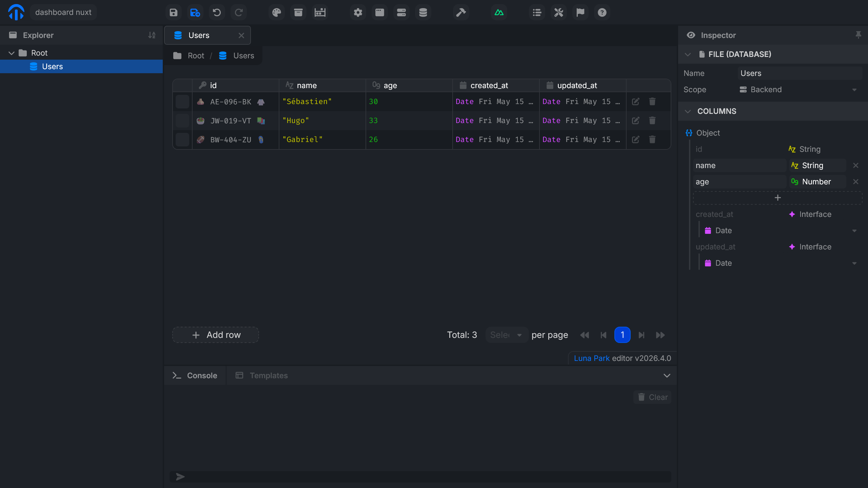The image size is (868, 488).
Task: Open the per page select dropdown
Action: click(507, 335)
